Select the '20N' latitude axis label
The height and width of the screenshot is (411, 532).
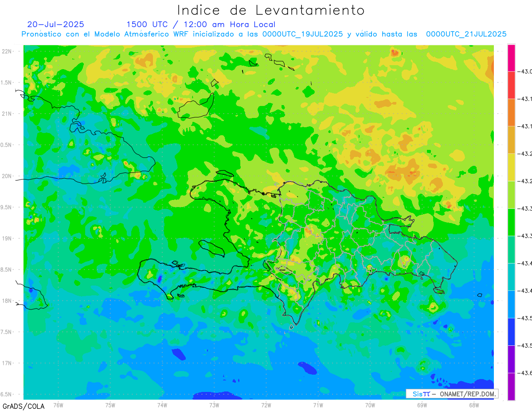point(8,176)
